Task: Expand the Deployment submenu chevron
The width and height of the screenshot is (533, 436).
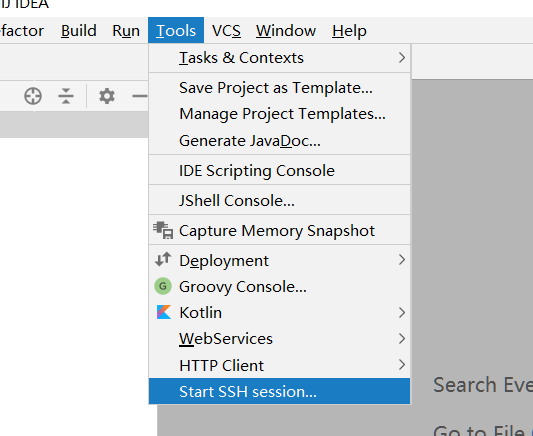Action: click(x=402, y=260)
